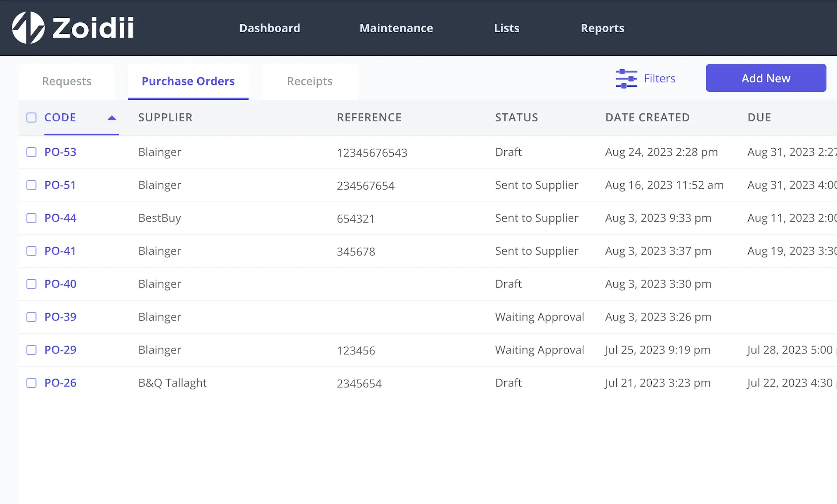The height and width of the screenshot is (504, 837).
Task: Click date Aug 3, 2023 3:30 pm
Action: 658,284
